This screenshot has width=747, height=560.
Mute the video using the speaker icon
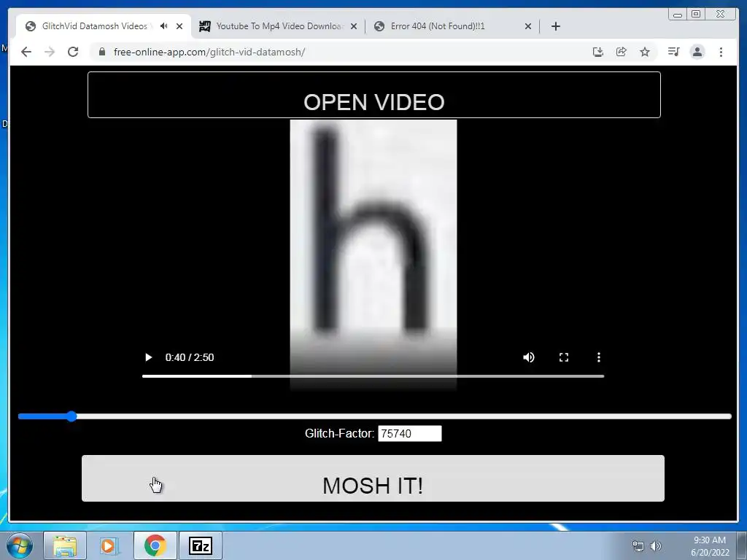click(528, 357)
